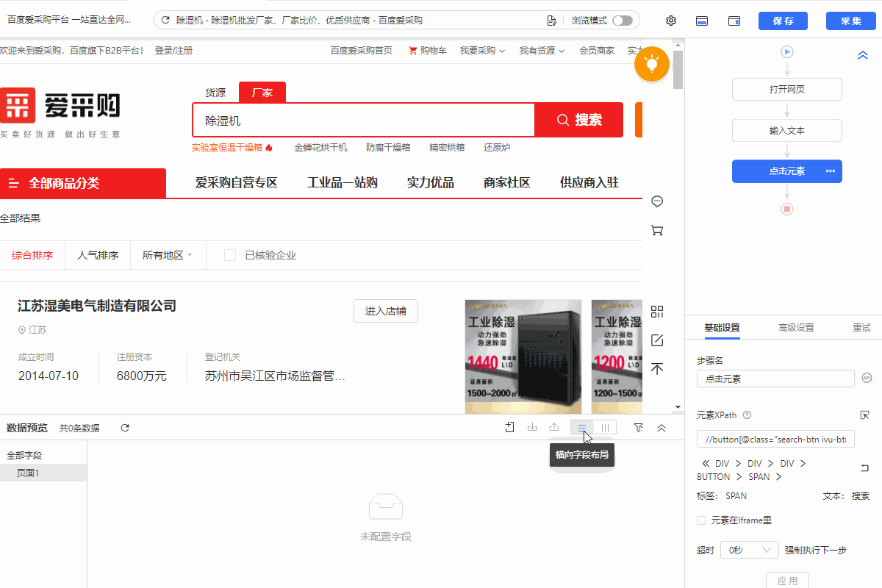
Task: Expand 我有货源 menu
Action: 542,51
